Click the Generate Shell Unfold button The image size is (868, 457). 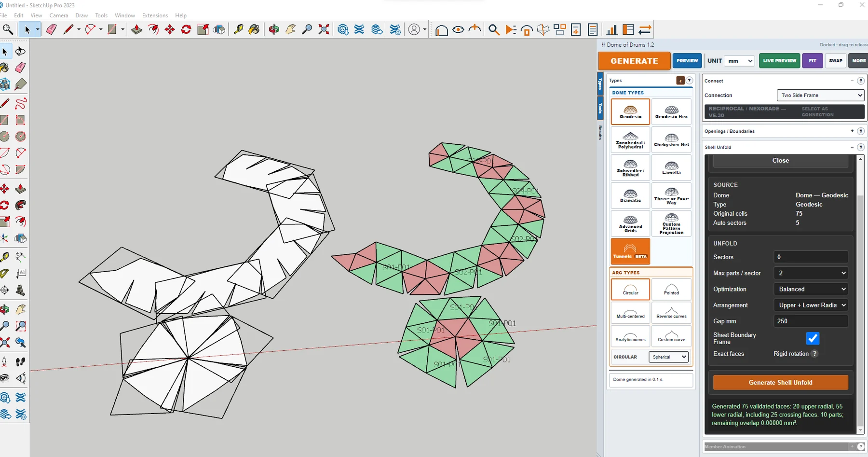coord(780,382)
